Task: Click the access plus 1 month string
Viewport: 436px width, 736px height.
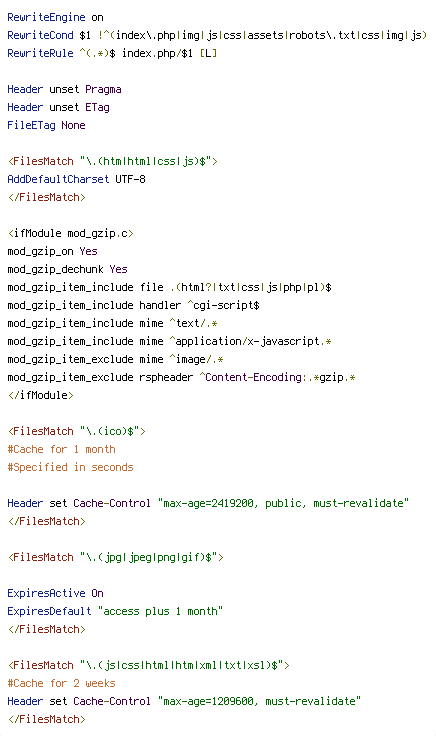Action: tap(160, 611)
